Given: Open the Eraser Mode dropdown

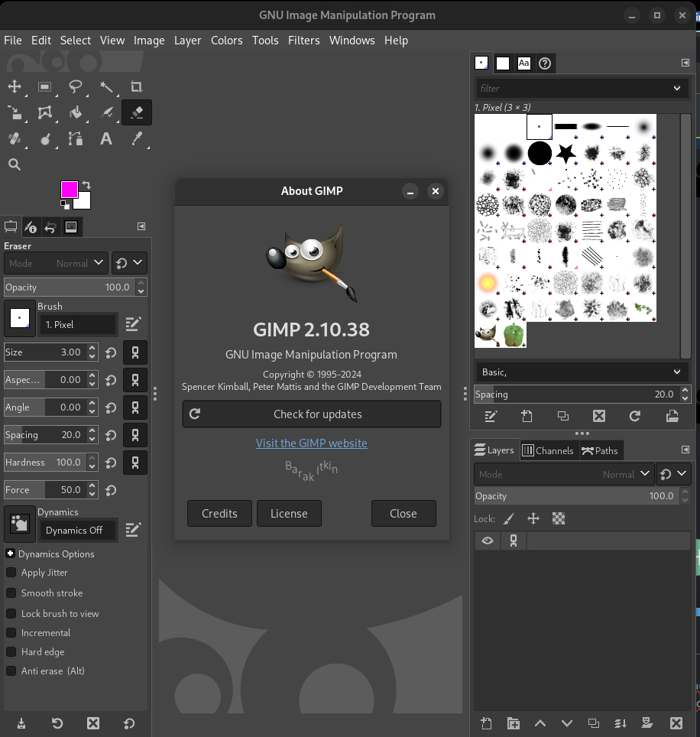Looking at the screenshot, I should pos(57,263).
